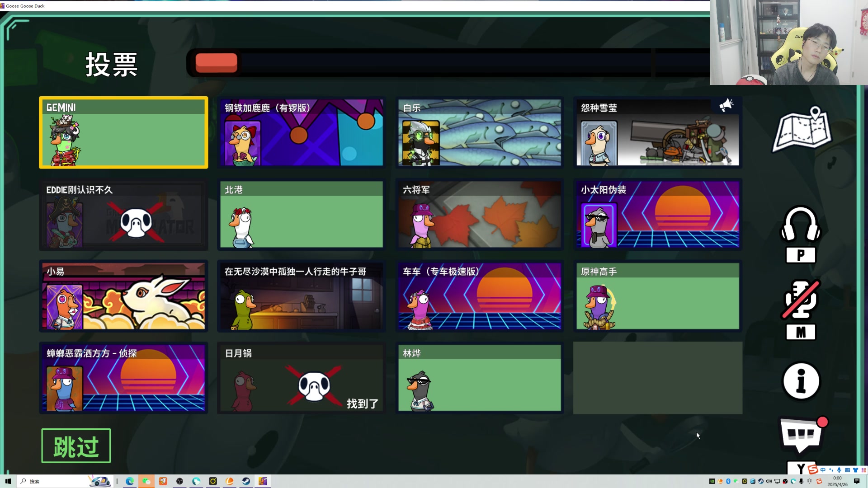This screenshot has width=868, height=488.
Task: Select the 白乐 player card
Action: pos(480,132)
